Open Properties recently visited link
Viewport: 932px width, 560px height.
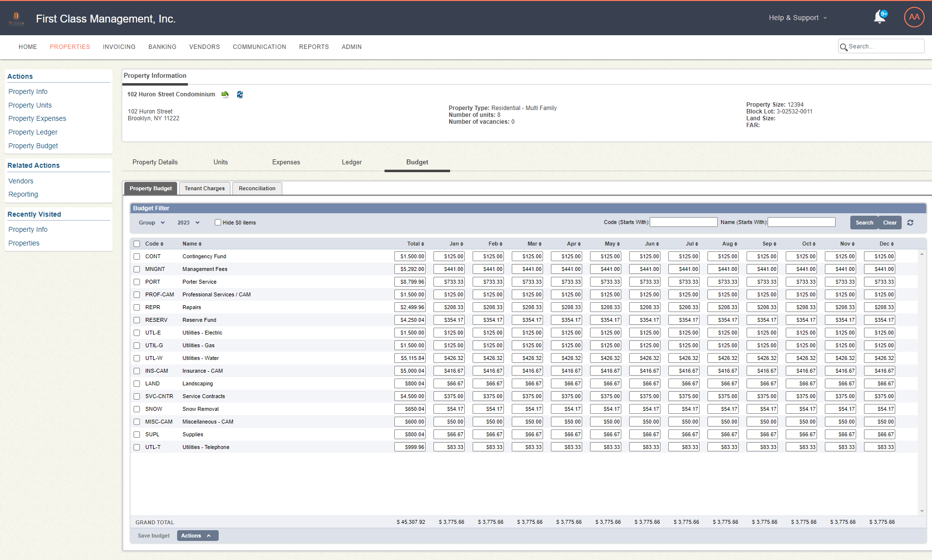click(x=24, y=243)
